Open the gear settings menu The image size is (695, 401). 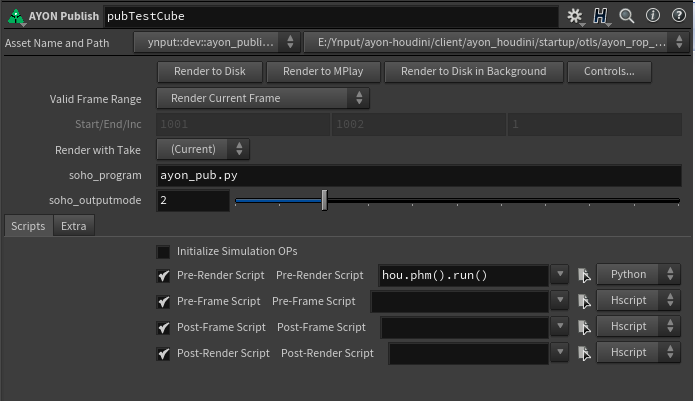click(574, 16)
